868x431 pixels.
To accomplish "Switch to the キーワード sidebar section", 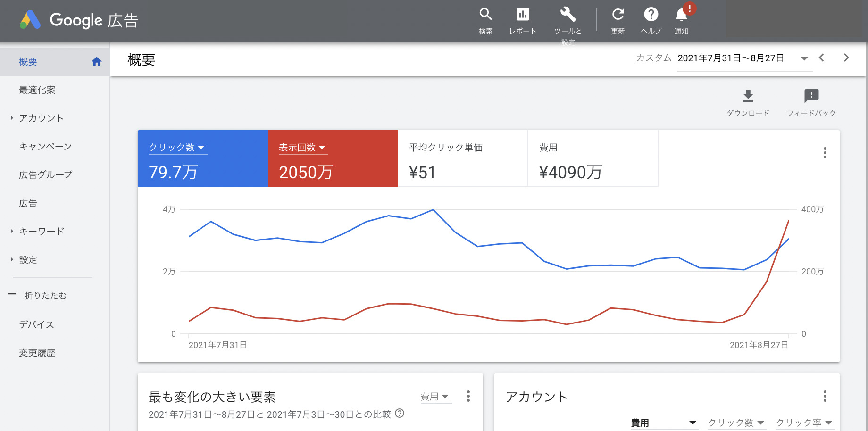I will (x=42, y=231).
